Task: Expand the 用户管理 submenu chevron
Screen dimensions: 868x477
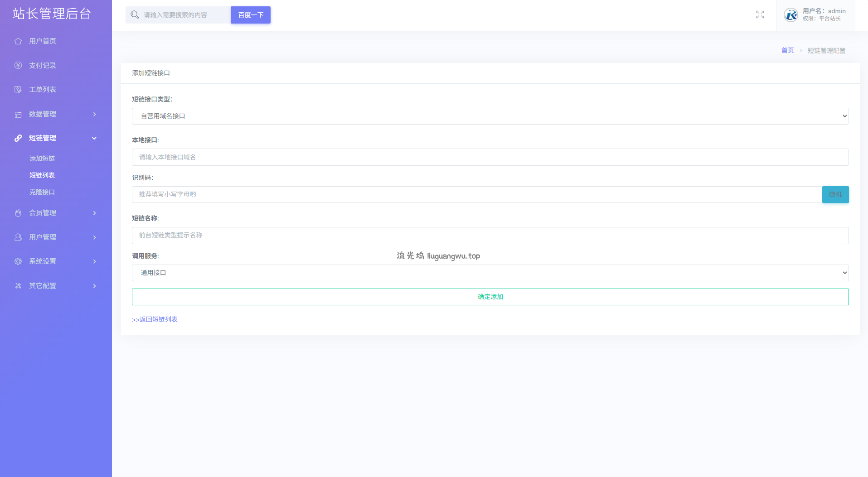Action: (94, 237)
